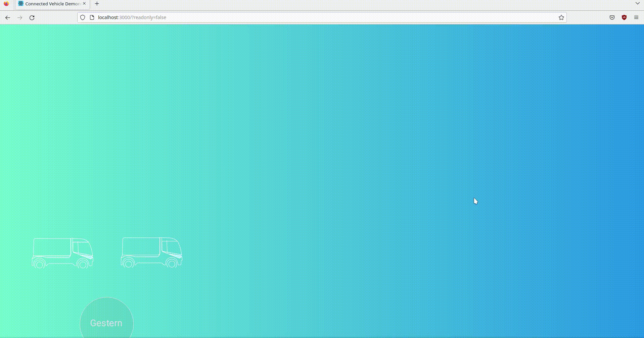This screenshot has height=338, width=644.
Task: Go back one page in Firefox
Action: pyautogui.click(x=8, y=17)
